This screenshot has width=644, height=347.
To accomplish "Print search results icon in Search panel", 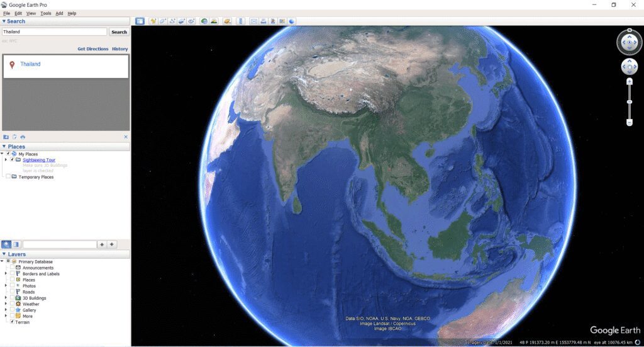I will point(23,137).
